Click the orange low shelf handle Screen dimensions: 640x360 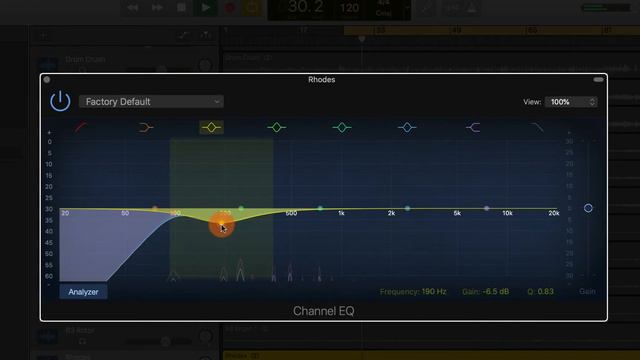coord(154,209)
